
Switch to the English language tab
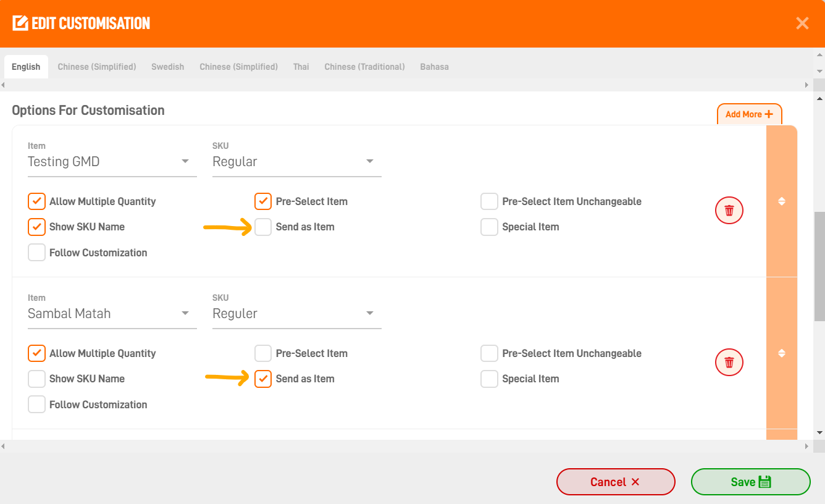[26, 67]
